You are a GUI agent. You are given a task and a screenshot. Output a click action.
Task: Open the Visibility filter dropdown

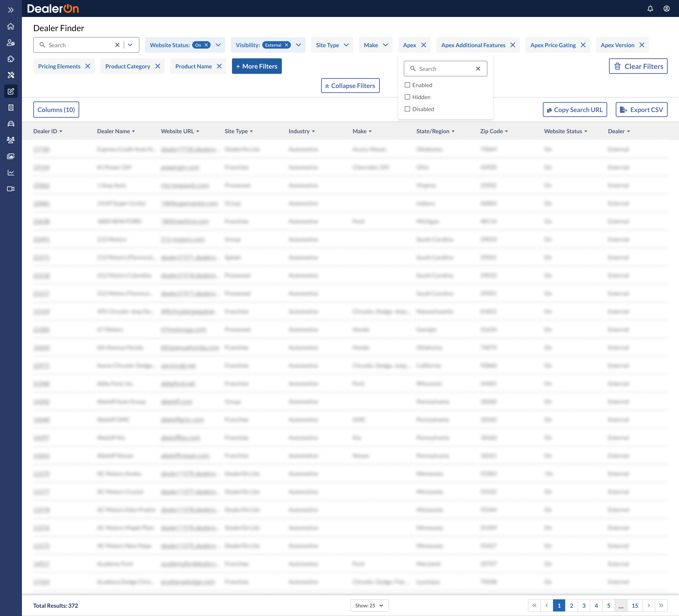[x=298, y=45]
